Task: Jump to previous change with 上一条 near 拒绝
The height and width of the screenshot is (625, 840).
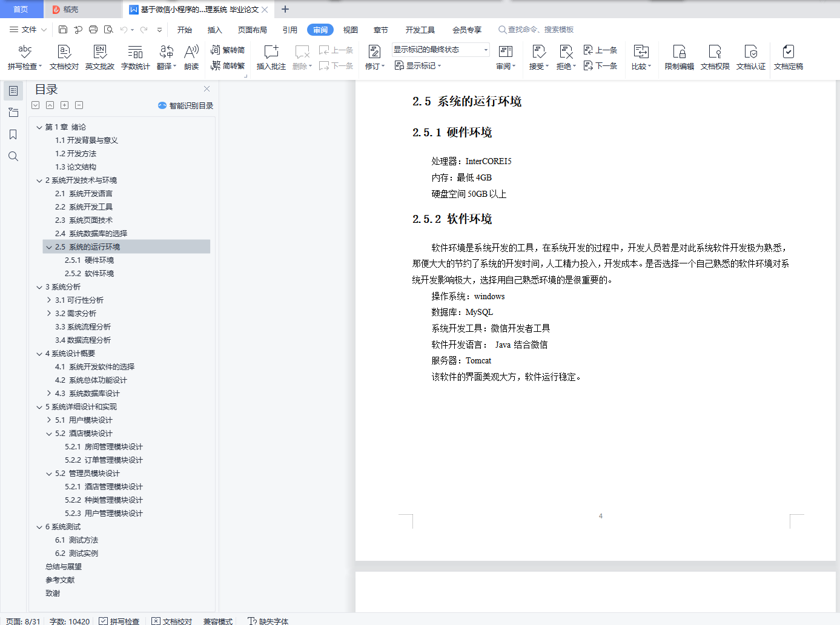Action: pos(601,50)
